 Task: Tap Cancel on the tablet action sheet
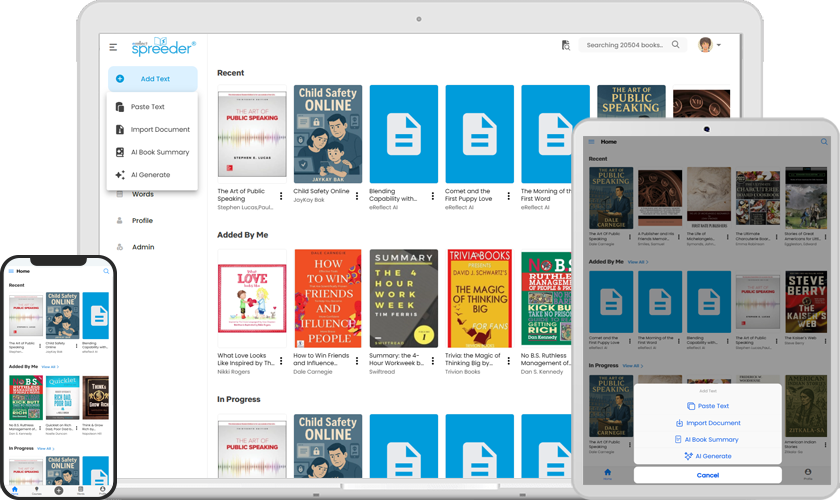point(708,475)
